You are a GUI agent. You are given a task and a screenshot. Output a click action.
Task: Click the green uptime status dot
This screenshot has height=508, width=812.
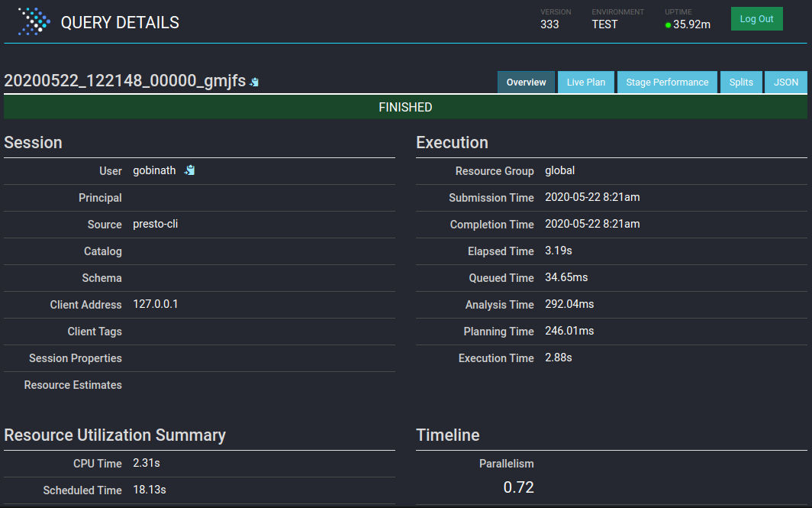(668, 25)
